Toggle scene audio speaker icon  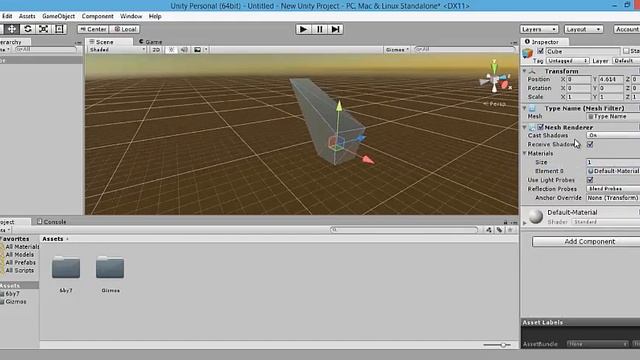coord(184,50)
